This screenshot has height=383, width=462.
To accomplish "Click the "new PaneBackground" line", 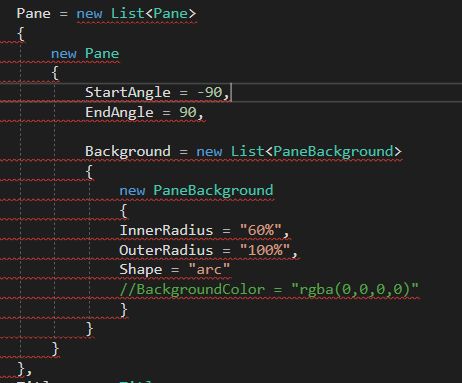I will (196, 191).
